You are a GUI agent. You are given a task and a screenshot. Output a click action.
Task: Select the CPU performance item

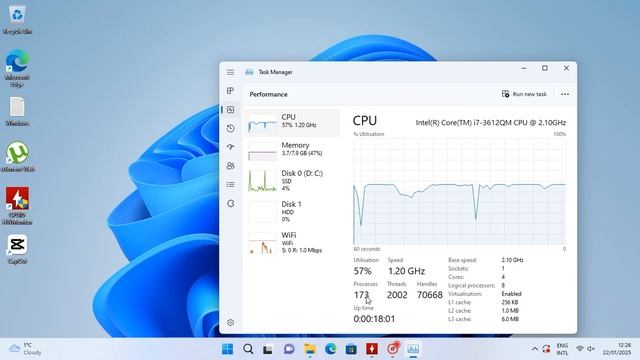(292, 123)
